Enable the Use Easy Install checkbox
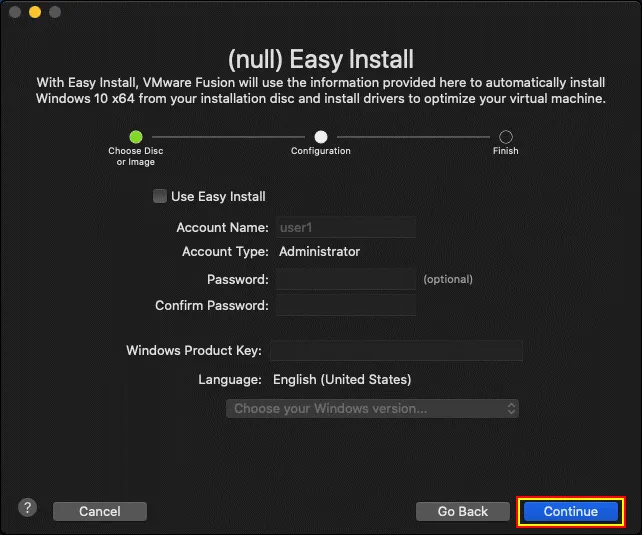 point(160,196)
